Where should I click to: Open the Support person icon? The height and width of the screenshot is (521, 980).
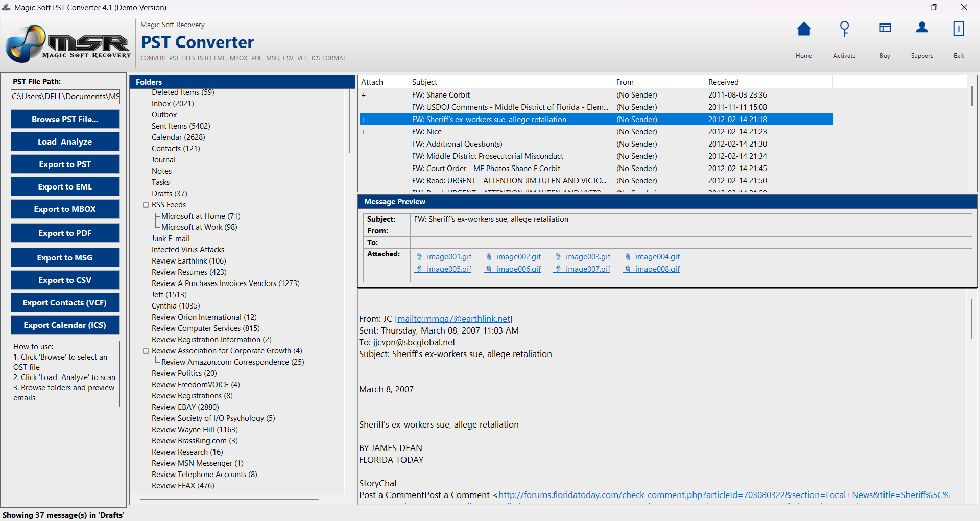click(x=922, y=28)
